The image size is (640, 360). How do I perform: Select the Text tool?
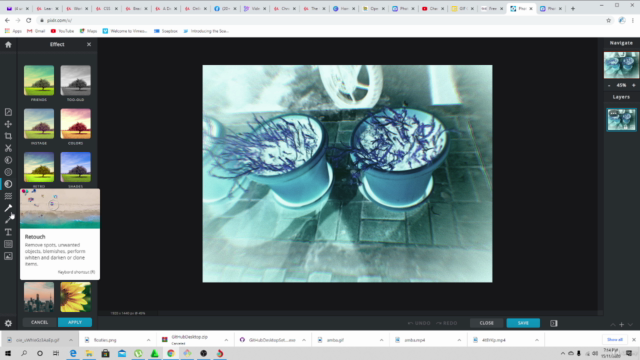[8, 232]
